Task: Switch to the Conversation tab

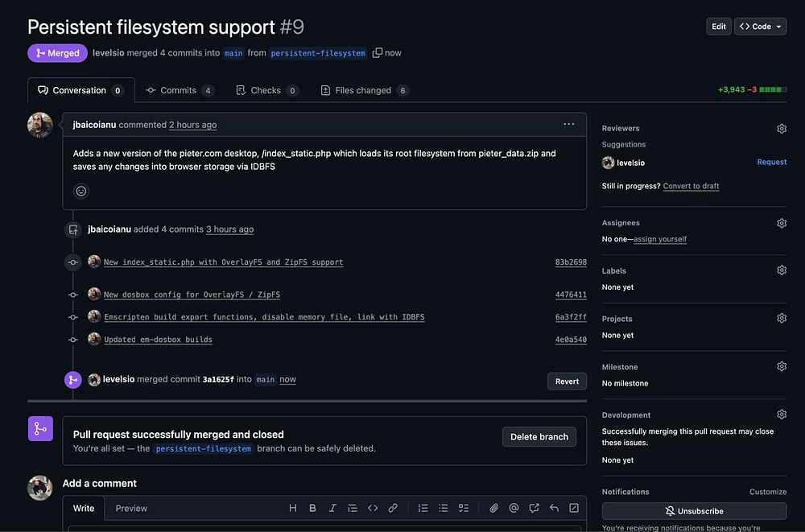Action: click(x=80, y=90)
